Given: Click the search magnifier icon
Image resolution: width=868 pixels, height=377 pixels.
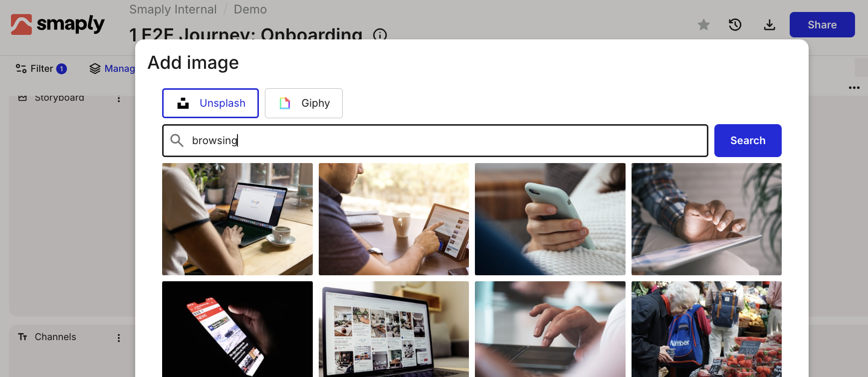Looking at the screenshot, I should click(177, 141).
